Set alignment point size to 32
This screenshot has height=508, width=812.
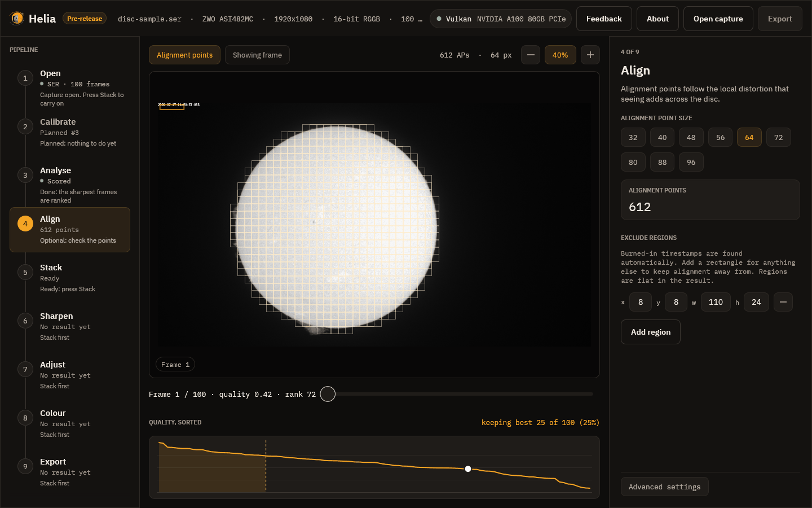[633, 137]
